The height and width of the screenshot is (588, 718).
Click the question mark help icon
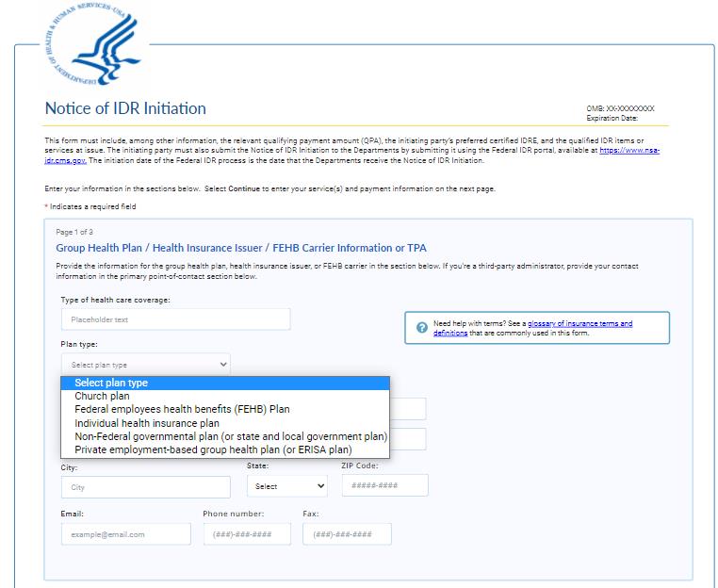point(421,328)
